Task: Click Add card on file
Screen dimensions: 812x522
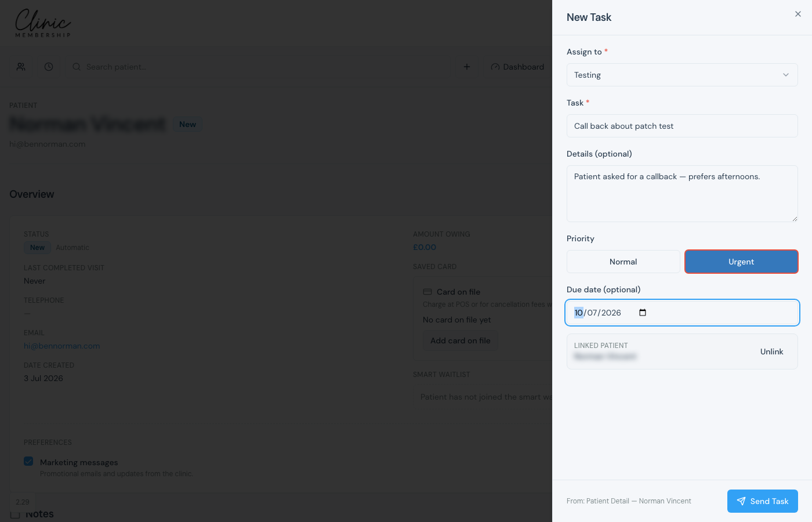Action: pos(461,340)
